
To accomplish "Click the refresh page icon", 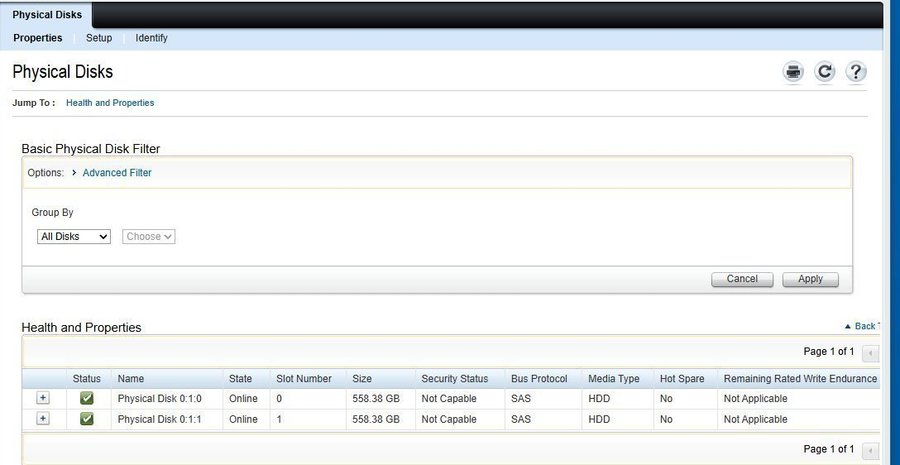I will tap(824, 72).
